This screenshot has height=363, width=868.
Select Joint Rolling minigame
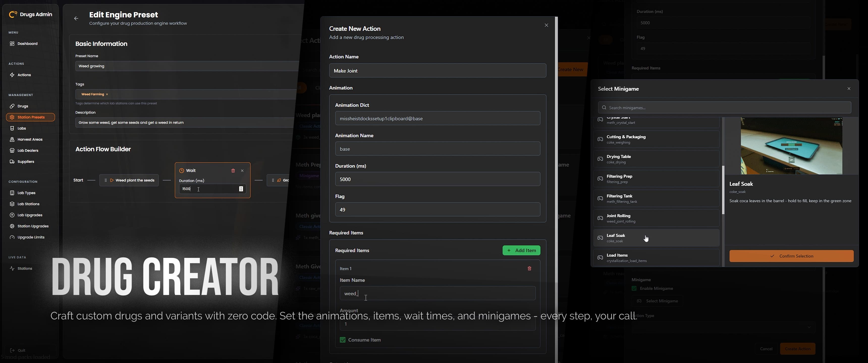pos(656,218)
